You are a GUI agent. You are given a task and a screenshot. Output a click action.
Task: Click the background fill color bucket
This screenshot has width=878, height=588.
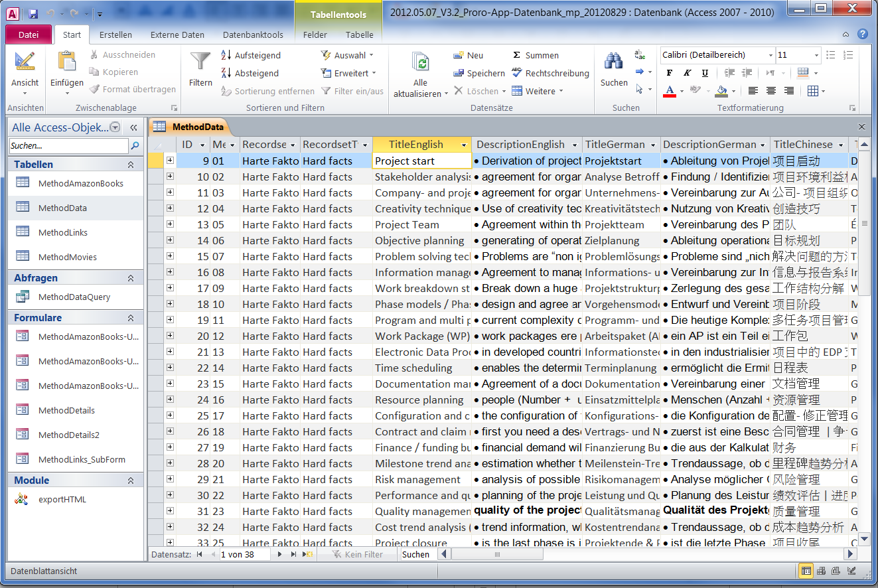click(721, 91)
